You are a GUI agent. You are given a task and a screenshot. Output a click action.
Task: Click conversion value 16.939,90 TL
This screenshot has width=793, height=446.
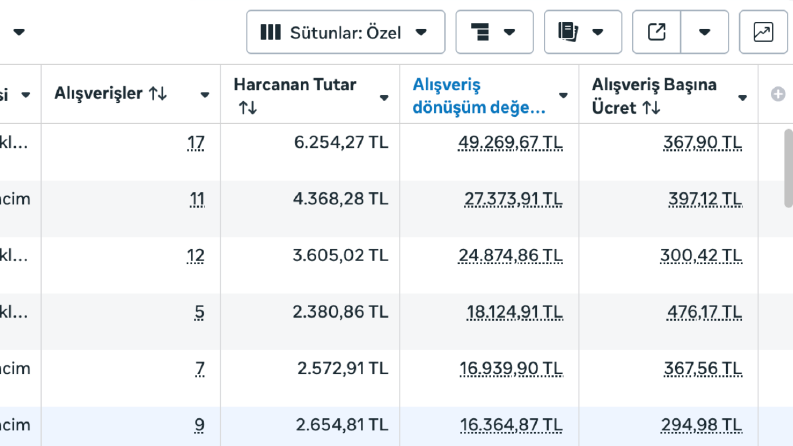(x=511, y=369)
